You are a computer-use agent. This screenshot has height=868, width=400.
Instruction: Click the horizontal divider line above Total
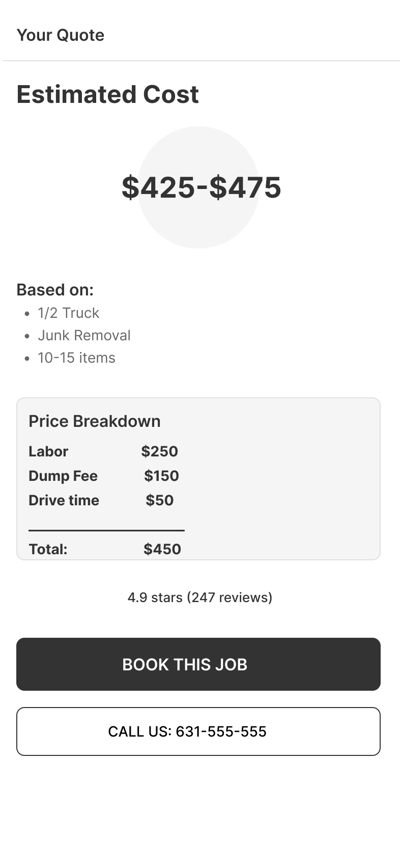tap(106, 530)
